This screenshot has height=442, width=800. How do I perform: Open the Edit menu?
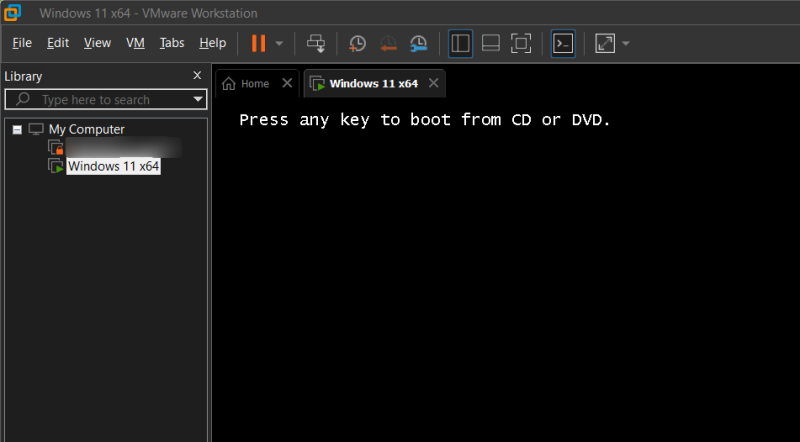(58, 43)
